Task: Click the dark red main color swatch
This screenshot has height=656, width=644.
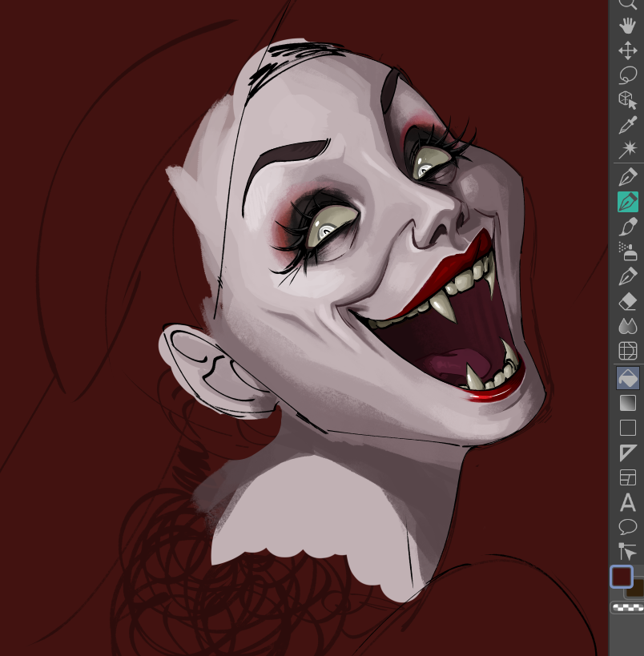Action: tap(622, 577)
